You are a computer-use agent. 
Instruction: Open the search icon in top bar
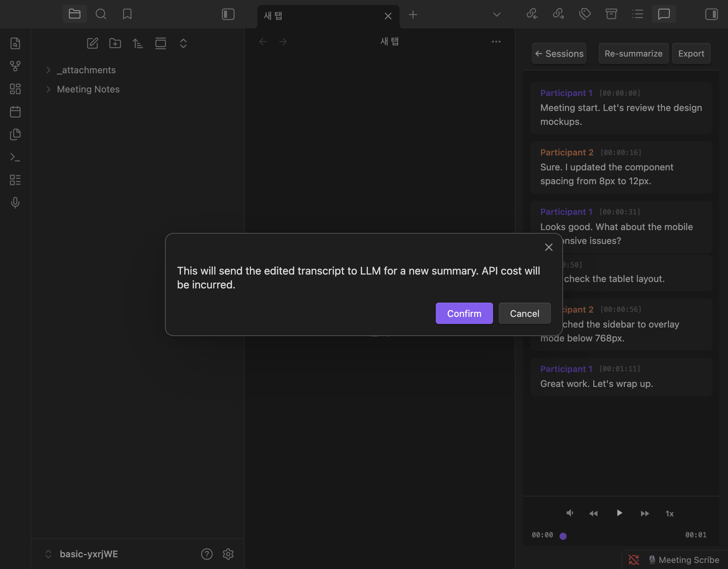pos(101,14)
